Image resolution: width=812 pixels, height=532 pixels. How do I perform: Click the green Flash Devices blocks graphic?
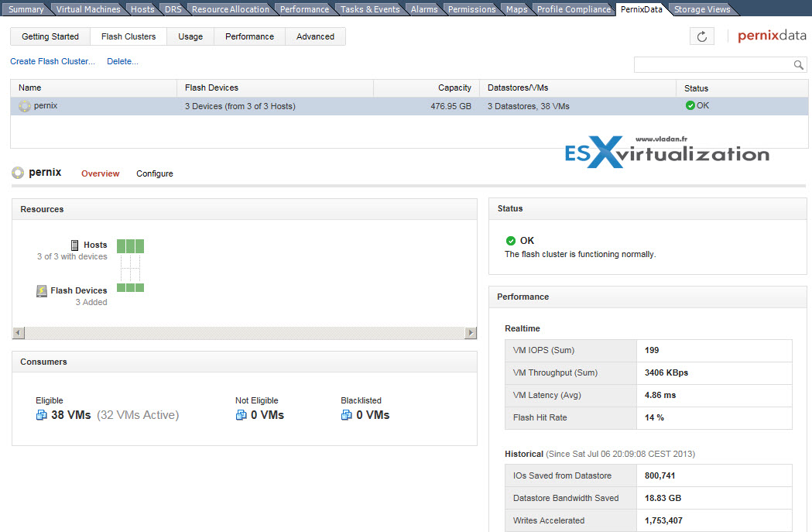point(131,288)
